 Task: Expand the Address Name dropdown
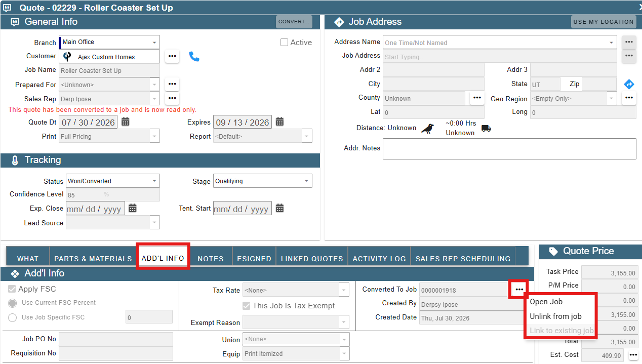pyautogui.click(x=612, y=43)
